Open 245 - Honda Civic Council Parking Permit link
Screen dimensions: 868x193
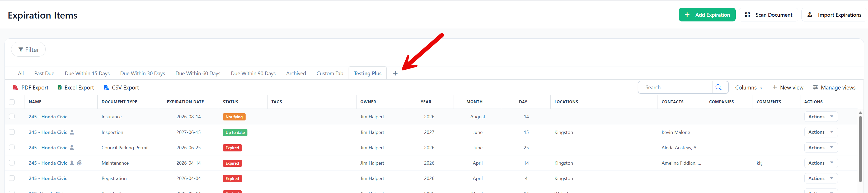48,148
